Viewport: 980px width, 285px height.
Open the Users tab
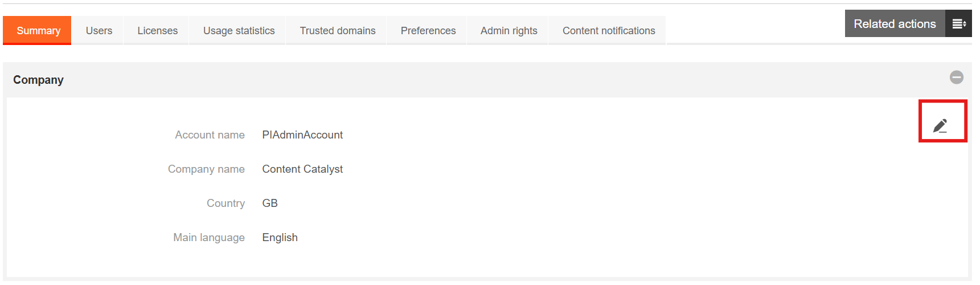[x=99, y=31]
